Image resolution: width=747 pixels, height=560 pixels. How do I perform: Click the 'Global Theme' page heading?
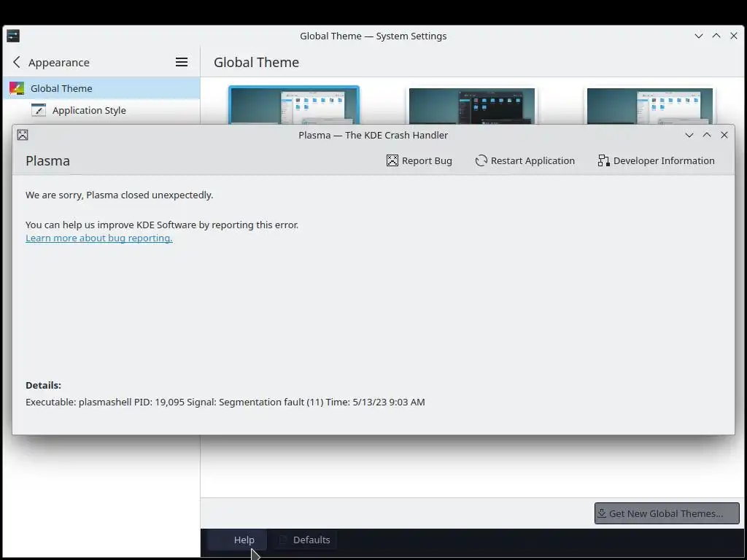(x=256, y=63)
